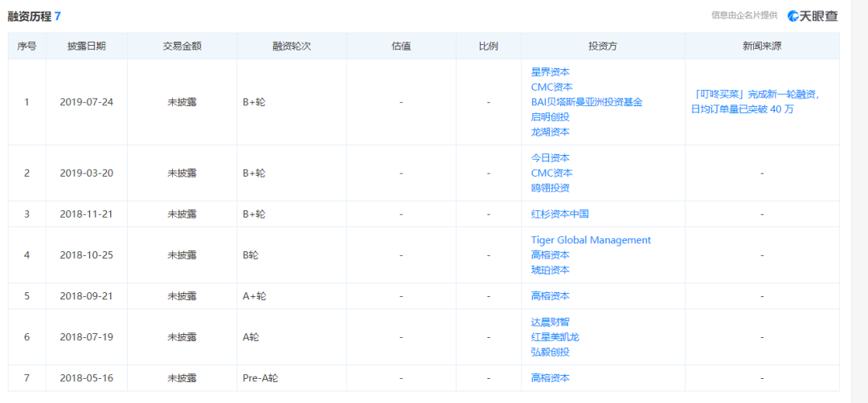Click the 投资方 column header
The height and width of the screenshot is (403, 868).
pos(603,46)
